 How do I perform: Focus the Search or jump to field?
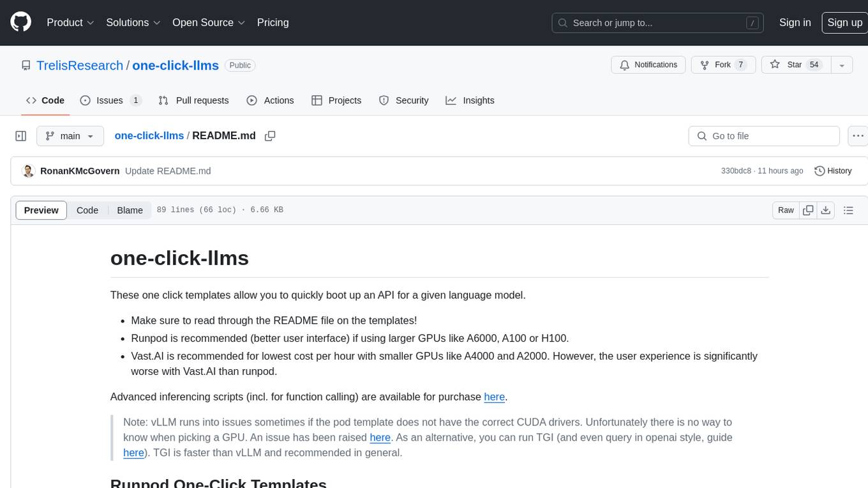point(659,22)
